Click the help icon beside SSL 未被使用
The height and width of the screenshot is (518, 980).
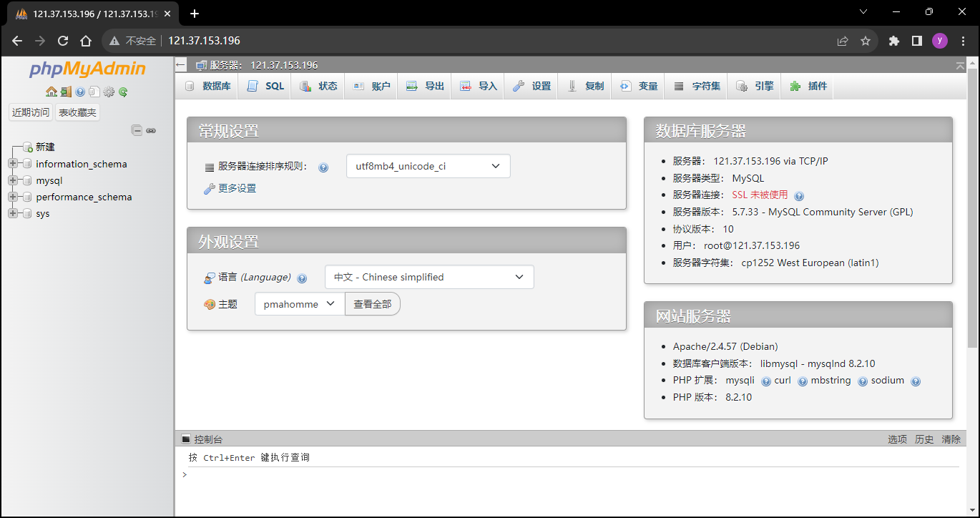[x=799, y=195]
